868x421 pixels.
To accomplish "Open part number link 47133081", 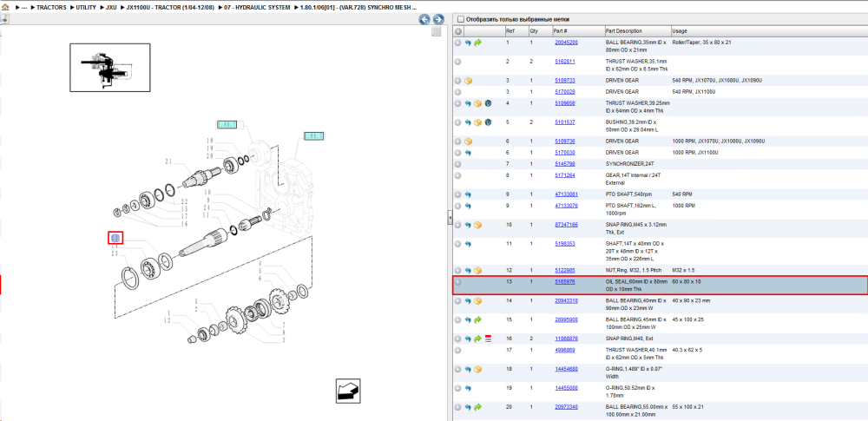I will (x=566, y=195).
